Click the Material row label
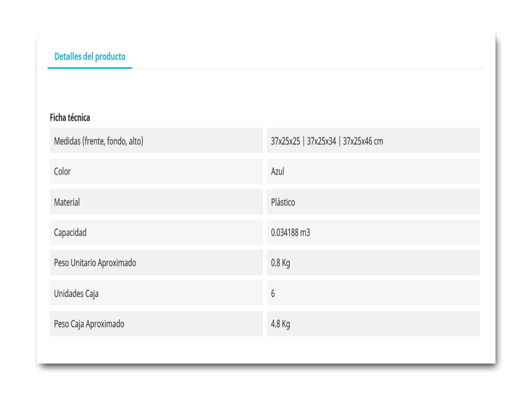Screen dimensions: 532x399 67,202
